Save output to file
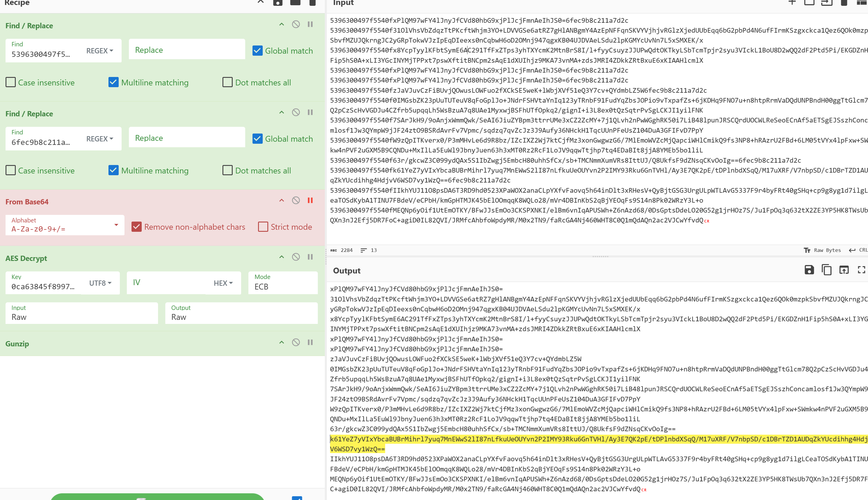This screenshot has width=868, height=500. point(809,270)
